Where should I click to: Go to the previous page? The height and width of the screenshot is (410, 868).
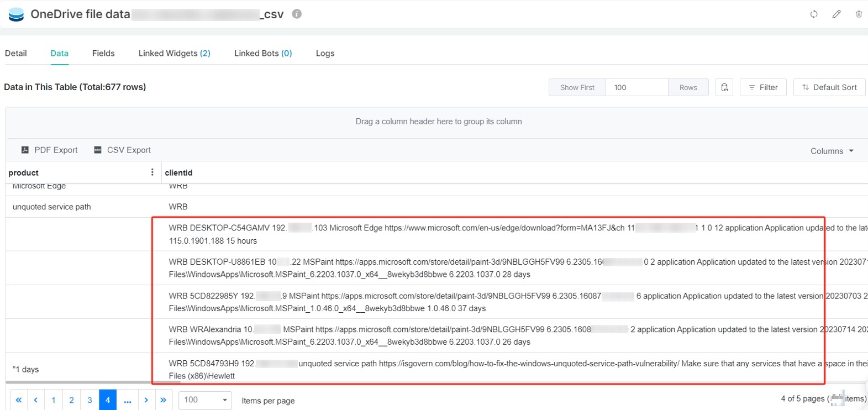point(36,400)
